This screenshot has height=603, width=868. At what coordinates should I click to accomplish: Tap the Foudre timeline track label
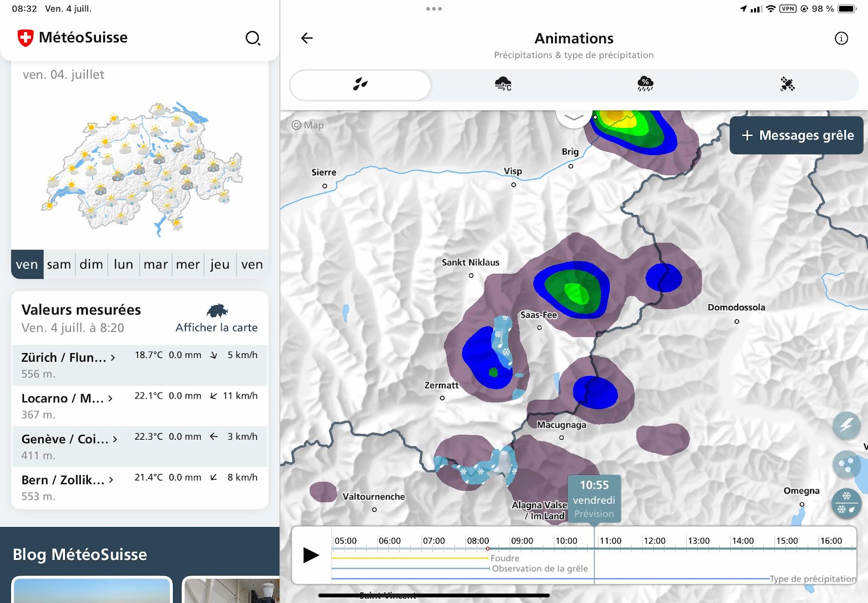click(x=505, y=558)
